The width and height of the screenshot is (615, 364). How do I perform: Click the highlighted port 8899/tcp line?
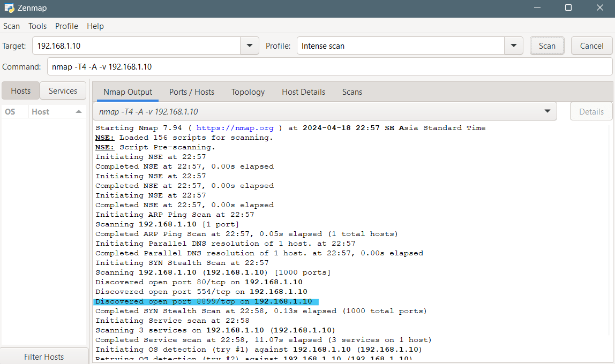206,301
